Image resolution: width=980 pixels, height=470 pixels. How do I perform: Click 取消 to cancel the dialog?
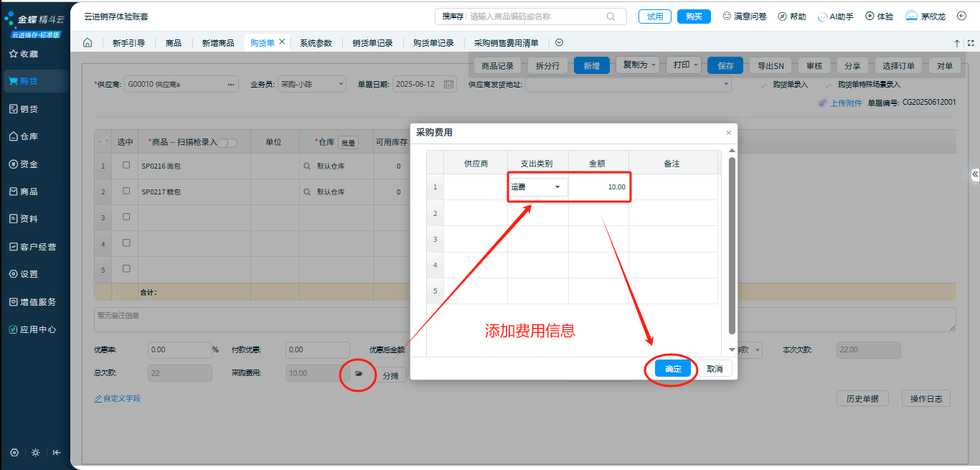715,369
